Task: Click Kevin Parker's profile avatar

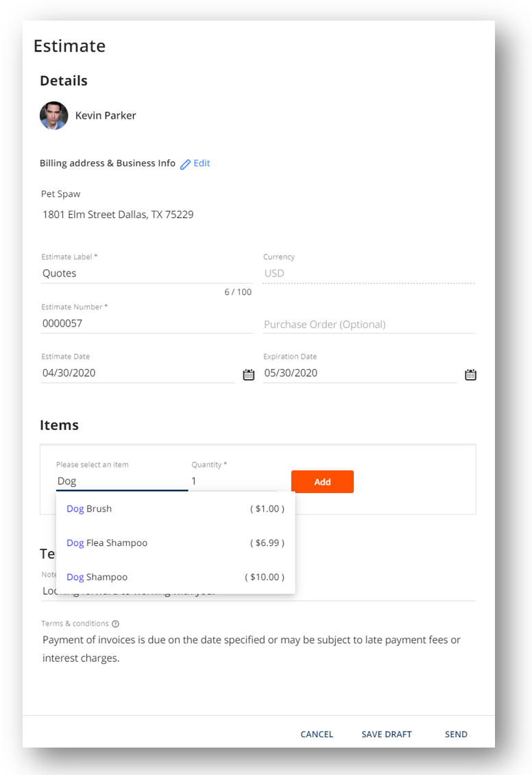Action: (54, 116)
